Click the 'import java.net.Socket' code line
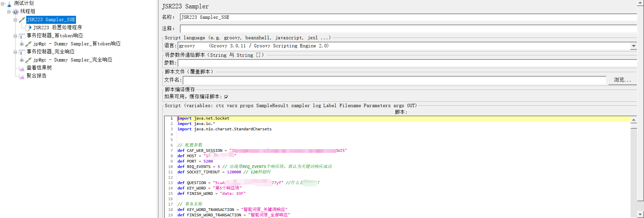Viewport: 644px width, 218px height. point(203,118)
